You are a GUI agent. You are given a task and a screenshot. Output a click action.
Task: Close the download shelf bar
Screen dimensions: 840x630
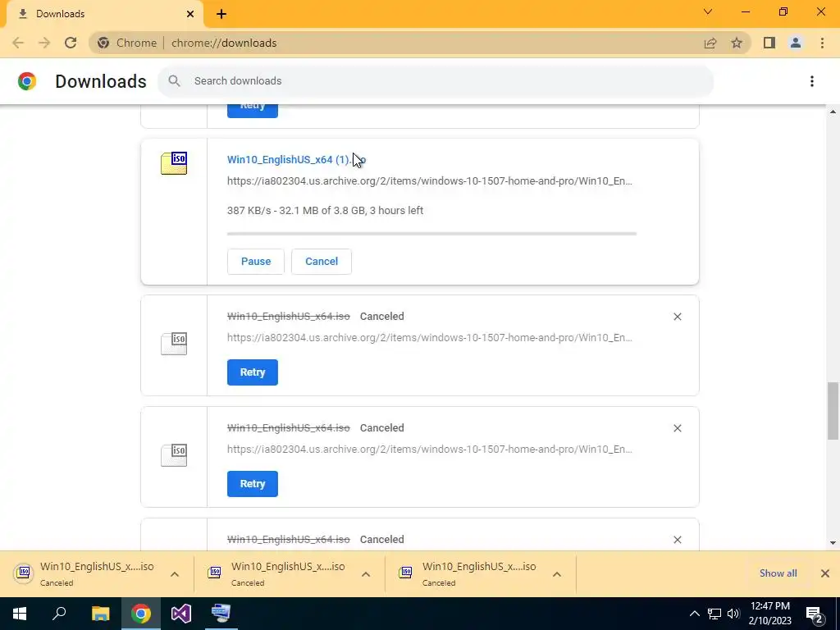click(825, 573)
